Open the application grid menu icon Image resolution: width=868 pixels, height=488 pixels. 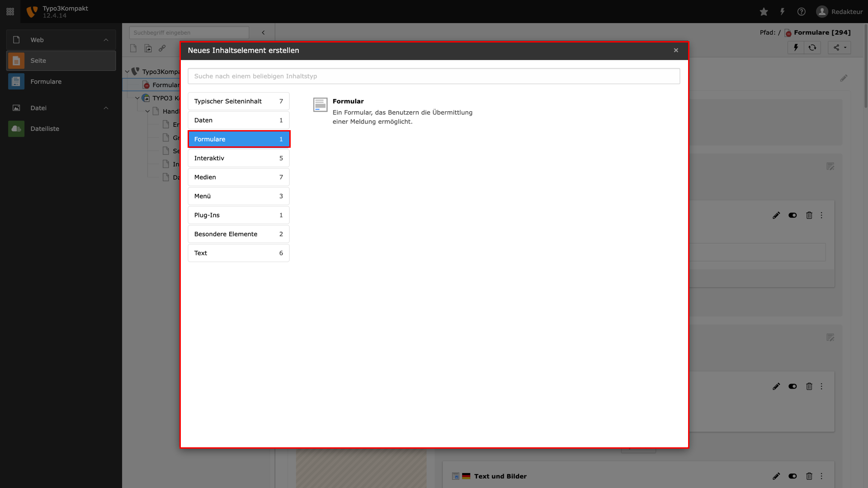(x=10, y=12)
